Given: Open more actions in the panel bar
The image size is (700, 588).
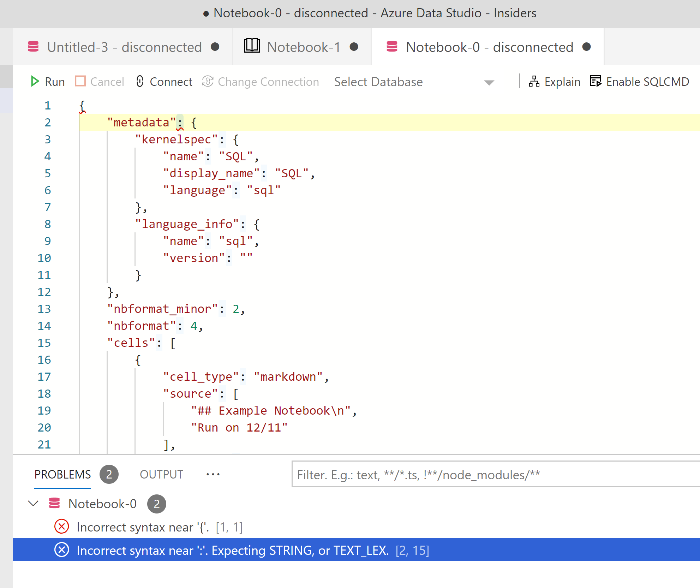Looking at the screenshot, I should click(x=213, y=474).
